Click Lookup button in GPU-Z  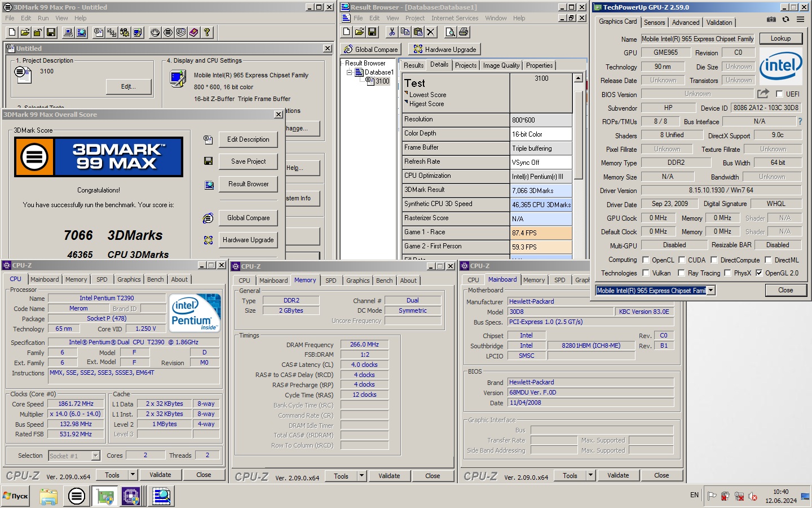(780, 38)
